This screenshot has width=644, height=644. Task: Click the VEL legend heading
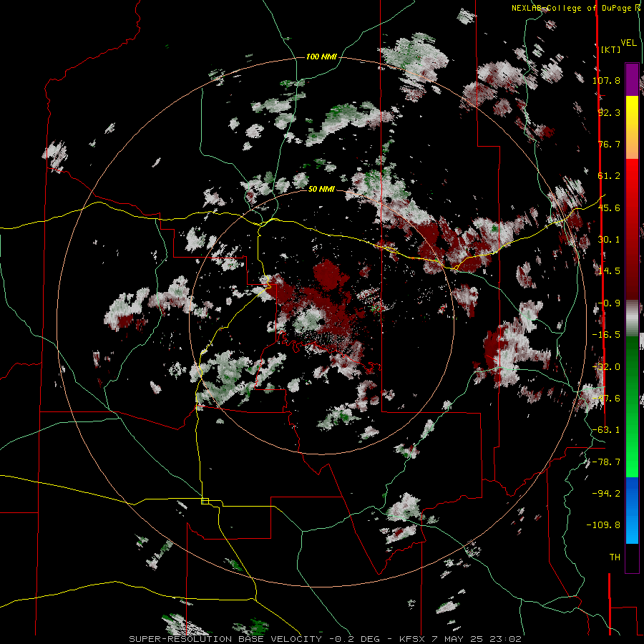pyautogui.click(x=629, y=43)
